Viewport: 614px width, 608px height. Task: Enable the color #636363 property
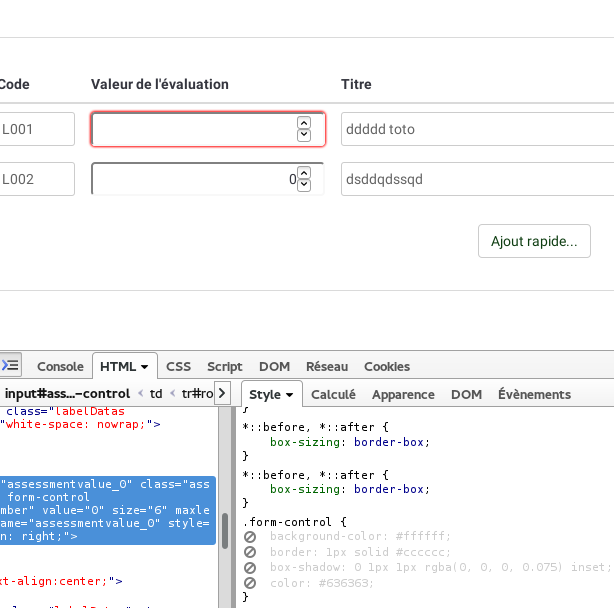tap(251, 583)
